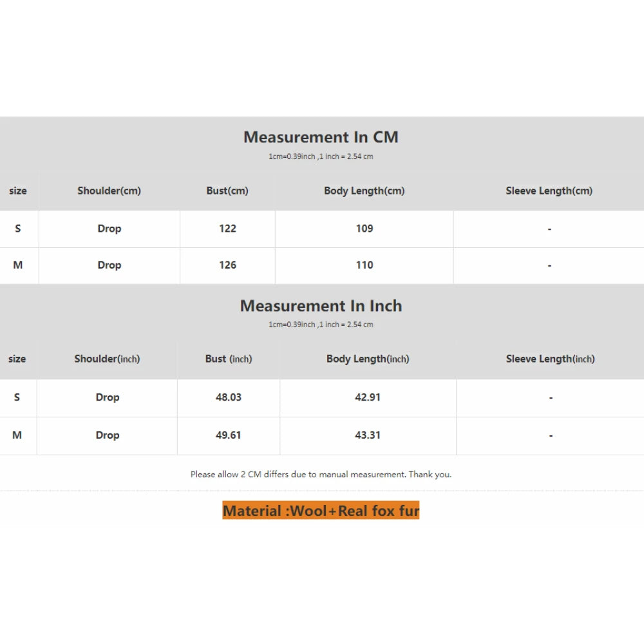
Task: Click body length value 110
Action: coord(365,265)
